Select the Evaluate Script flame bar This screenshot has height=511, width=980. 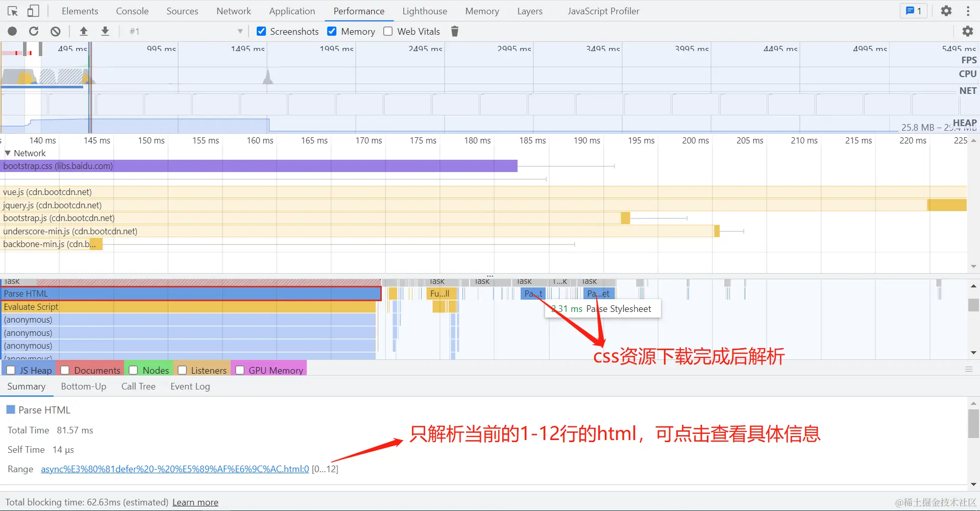point(188,307)
